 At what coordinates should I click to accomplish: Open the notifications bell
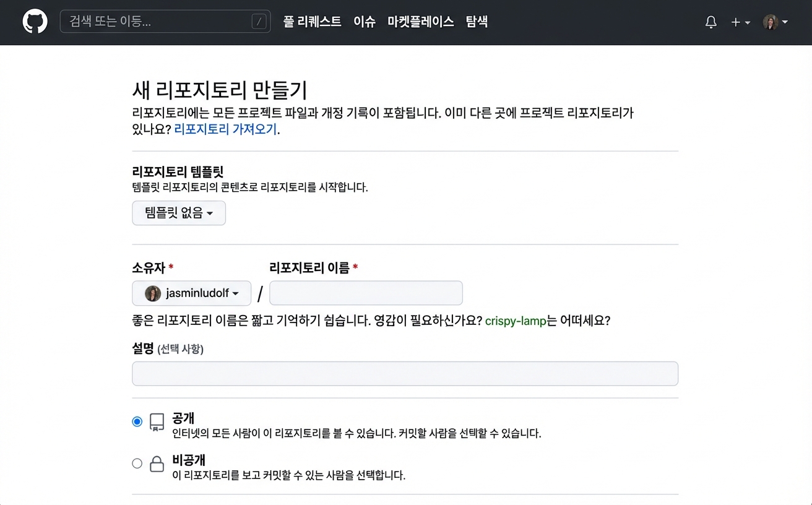coord(711,22)
